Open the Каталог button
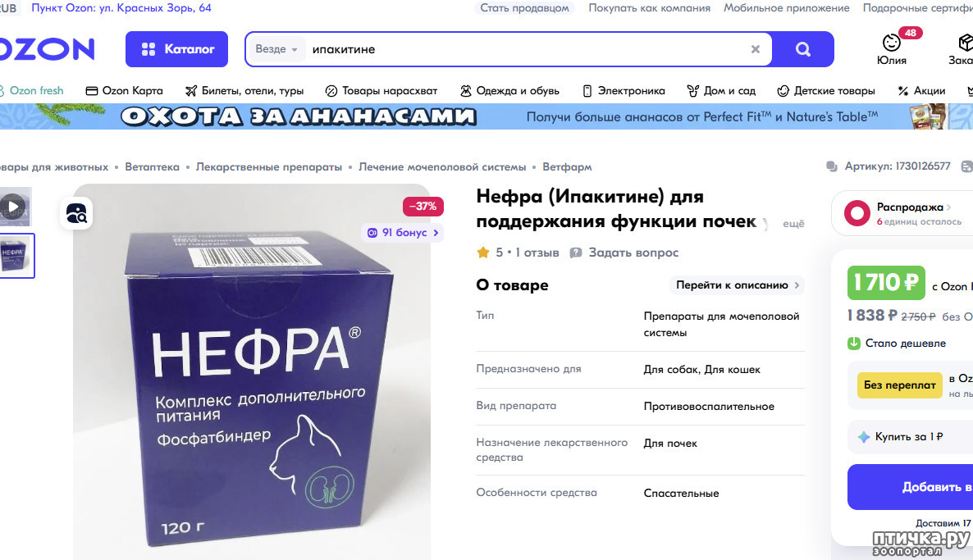 click(x=177, y=49)
